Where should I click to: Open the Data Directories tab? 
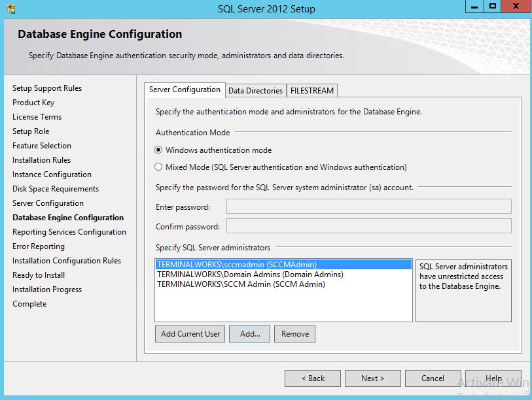tap(255, 91)
